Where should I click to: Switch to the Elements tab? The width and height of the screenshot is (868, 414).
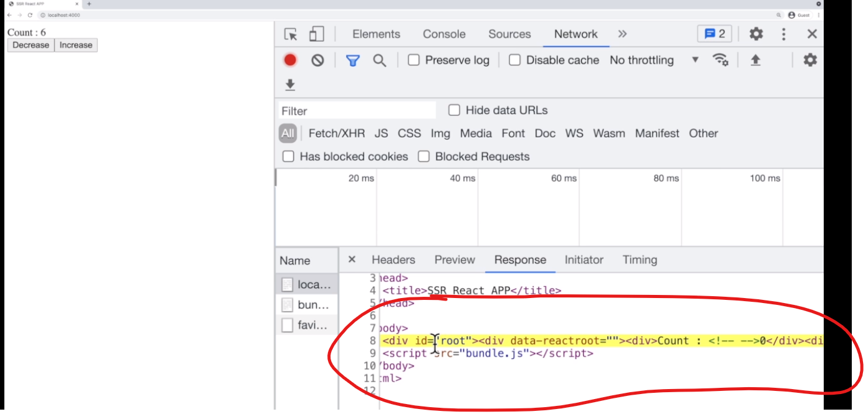point(376,34)
